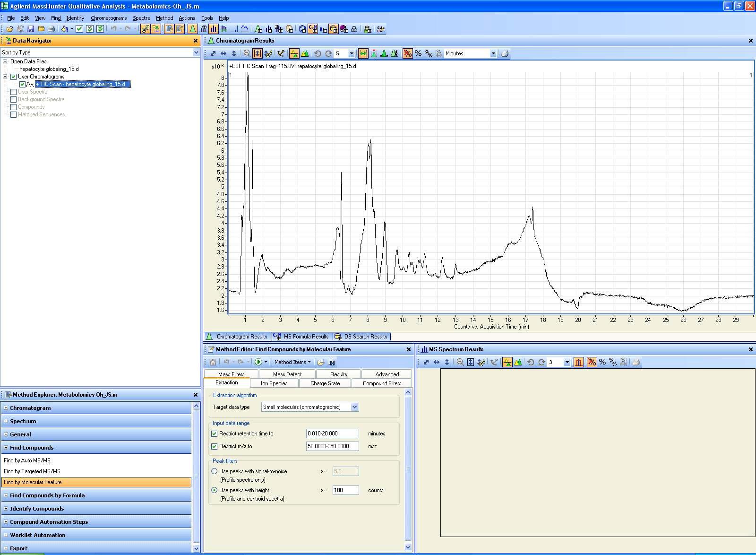The image size is (756, 555).
Task: Click the TIC Scan waveform icon in Data Navigator
Action: [x=30, y=84]
